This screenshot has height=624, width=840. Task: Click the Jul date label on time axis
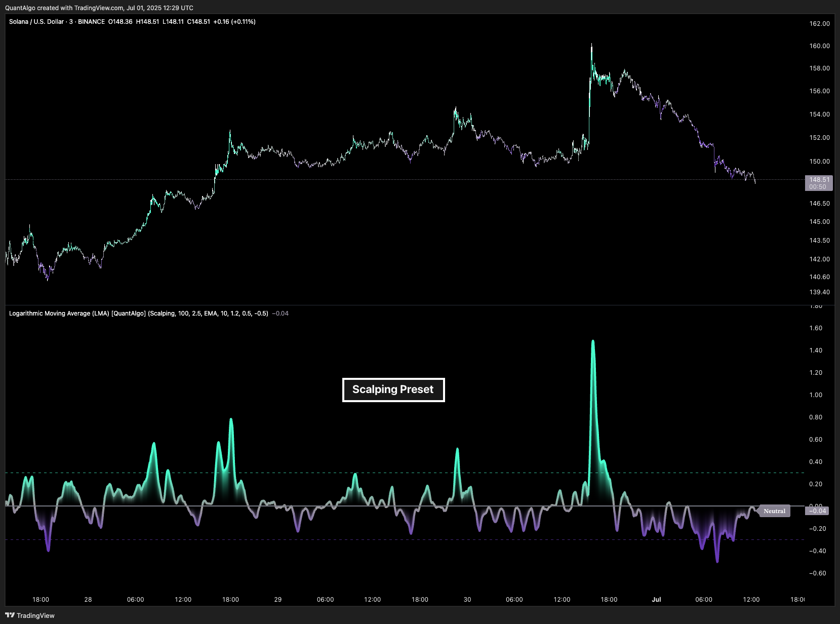pos(656,600)
